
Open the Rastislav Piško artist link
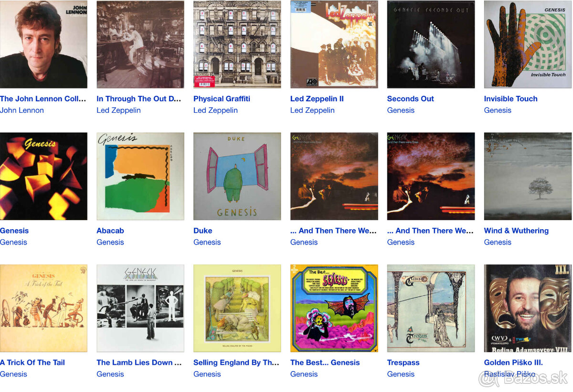click(509, 374)
